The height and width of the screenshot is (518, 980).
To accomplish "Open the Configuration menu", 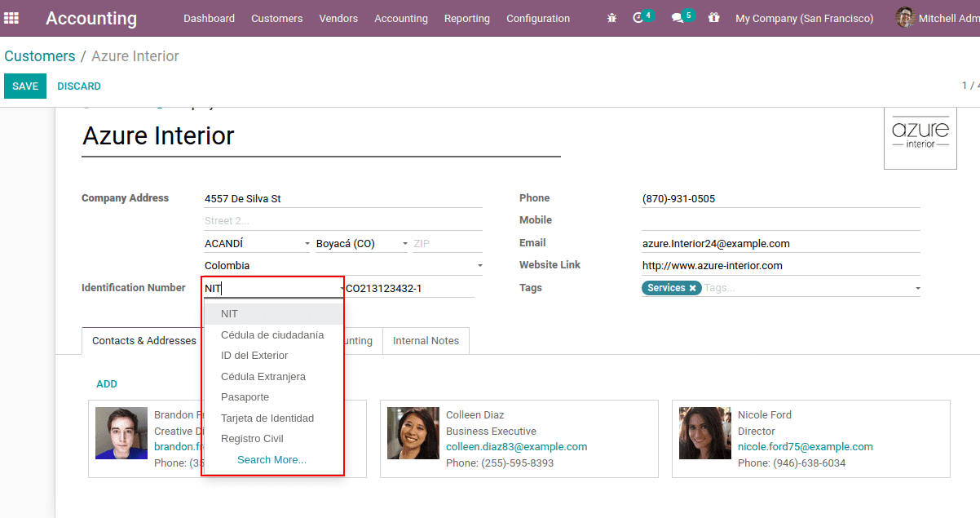I will (x=538, y=18).
